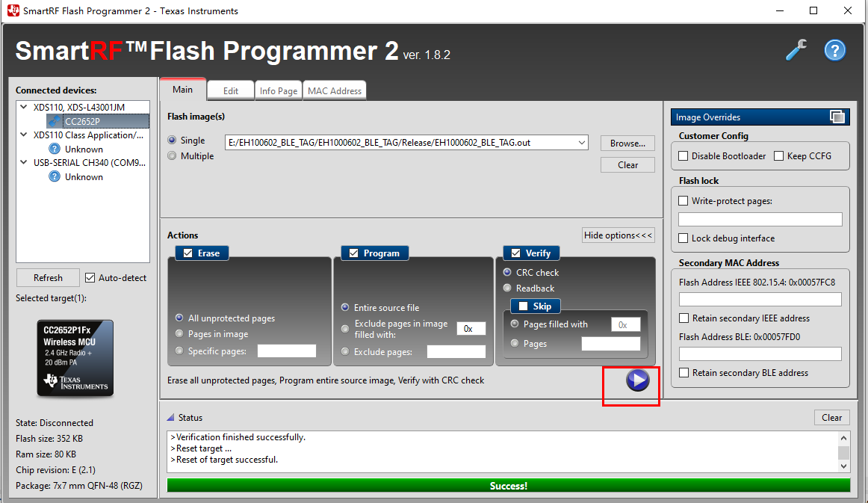
Task: Select the Multiple flash images radio button
Action: (172, 155)
